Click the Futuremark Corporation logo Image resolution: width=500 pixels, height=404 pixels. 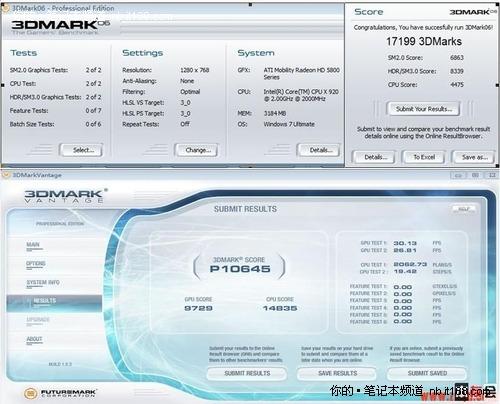point(60,393)
